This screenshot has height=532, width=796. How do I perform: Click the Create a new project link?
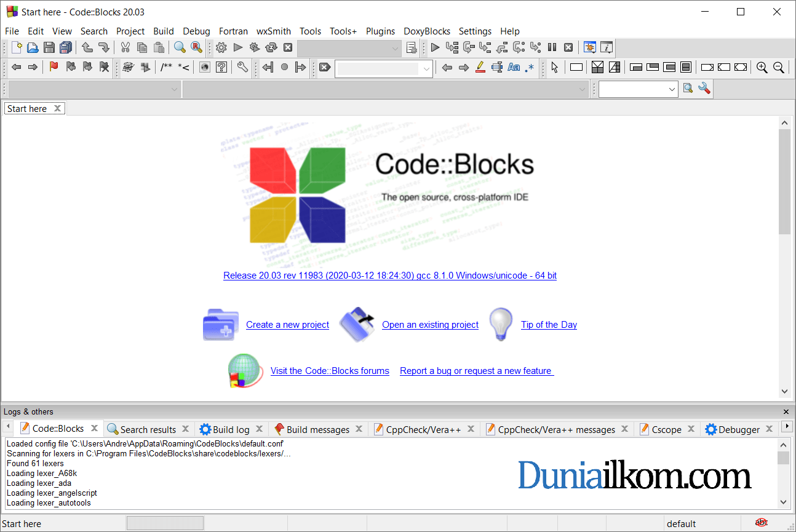[287, 325]
